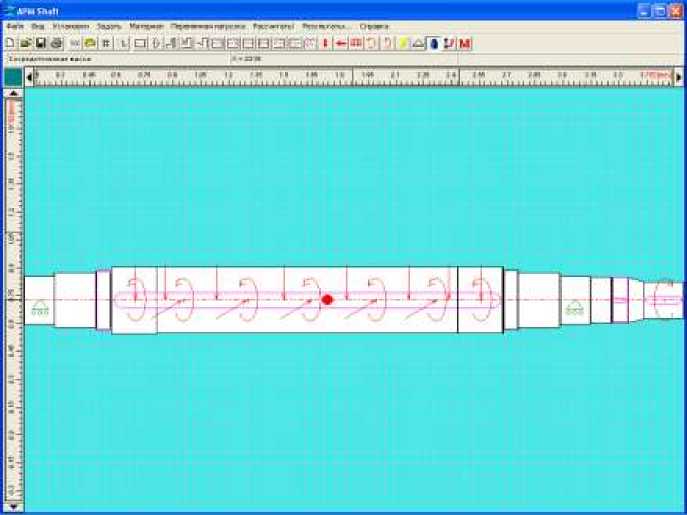The image size is (687, 515).
Task: Open the Материал menu
Action: coord(146,26)
